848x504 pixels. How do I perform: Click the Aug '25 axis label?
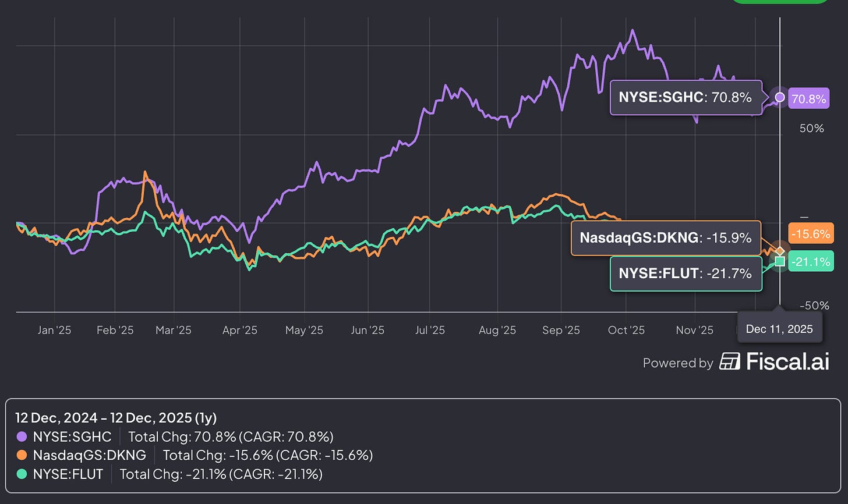[x=497, y=330]
